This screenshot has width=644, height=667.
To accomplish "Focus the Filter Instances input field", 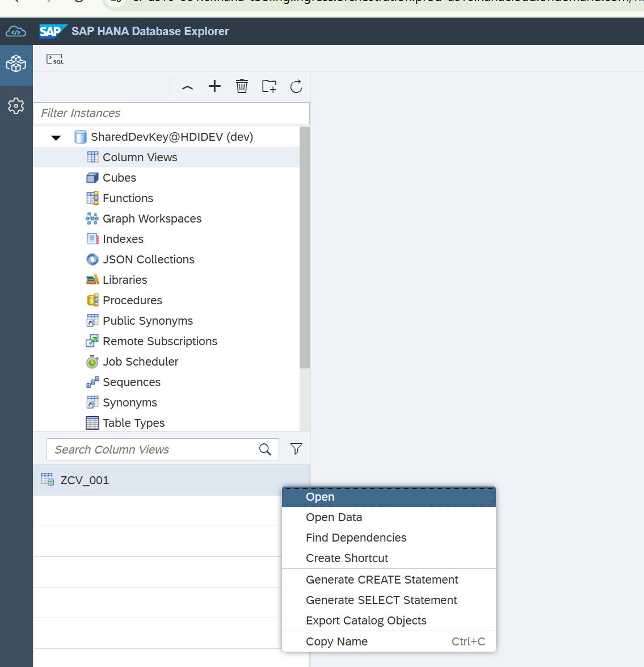I will (x=171, y=113).
